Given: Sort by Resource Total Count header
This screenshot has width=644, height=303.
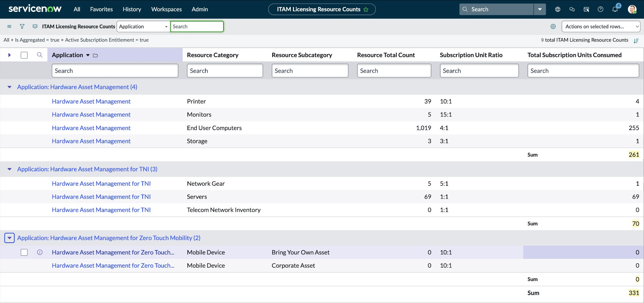Looking at the screenshot, I should pos(386,55).
